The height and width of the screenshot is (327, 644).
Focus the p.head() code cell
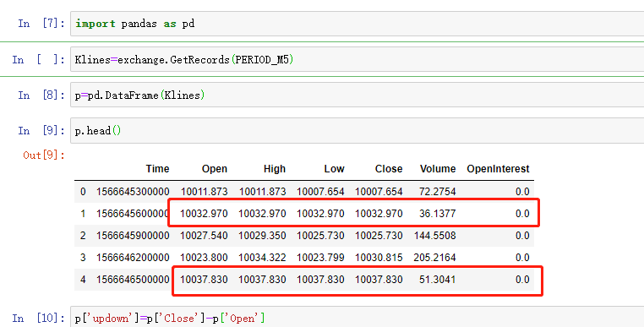357,131
